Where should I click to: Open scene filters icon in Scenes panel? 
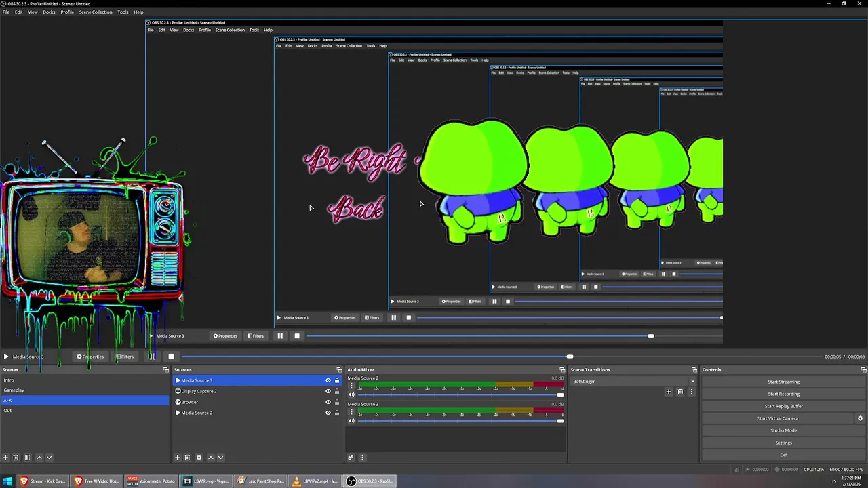pos(27,457)
